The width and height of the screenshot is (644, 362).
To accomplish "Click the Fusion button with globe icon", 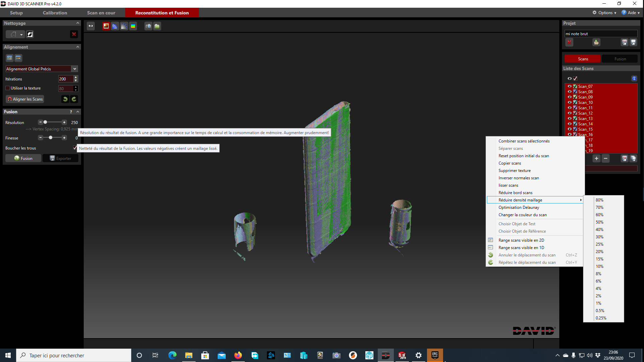I will point(23,158).
